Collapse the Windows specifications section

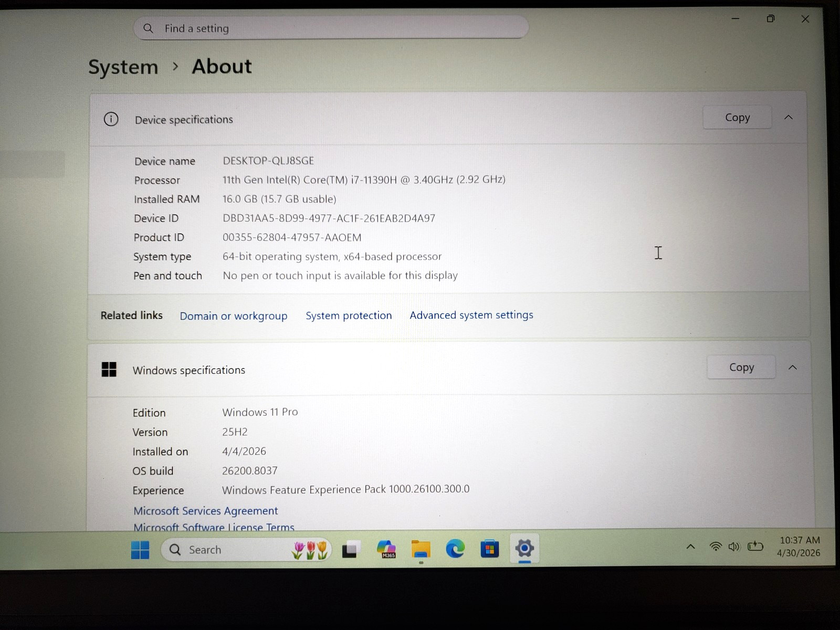point(793,367)
